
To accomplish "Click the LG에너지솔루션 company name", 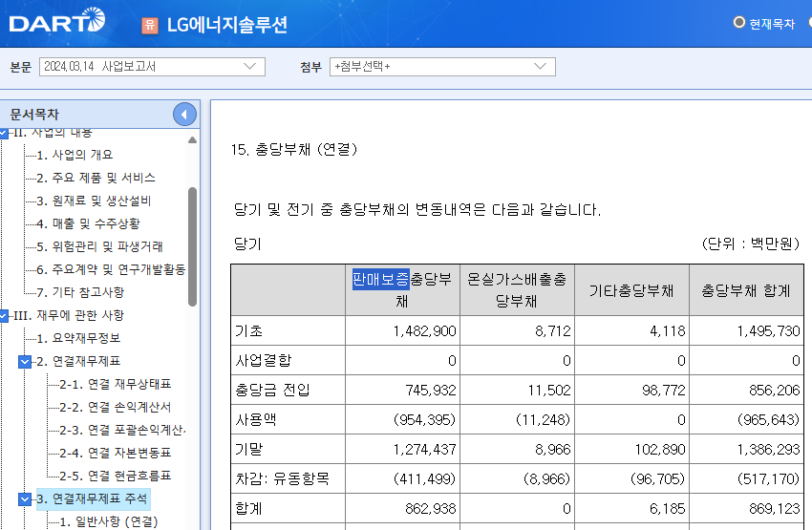I will 226,25.
